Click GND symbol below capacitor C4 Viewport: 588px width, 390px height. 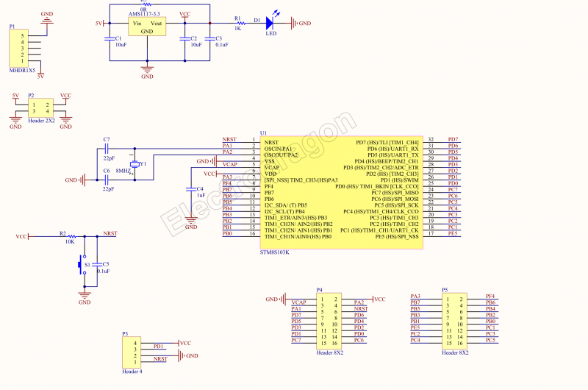(x=191, y=221)
